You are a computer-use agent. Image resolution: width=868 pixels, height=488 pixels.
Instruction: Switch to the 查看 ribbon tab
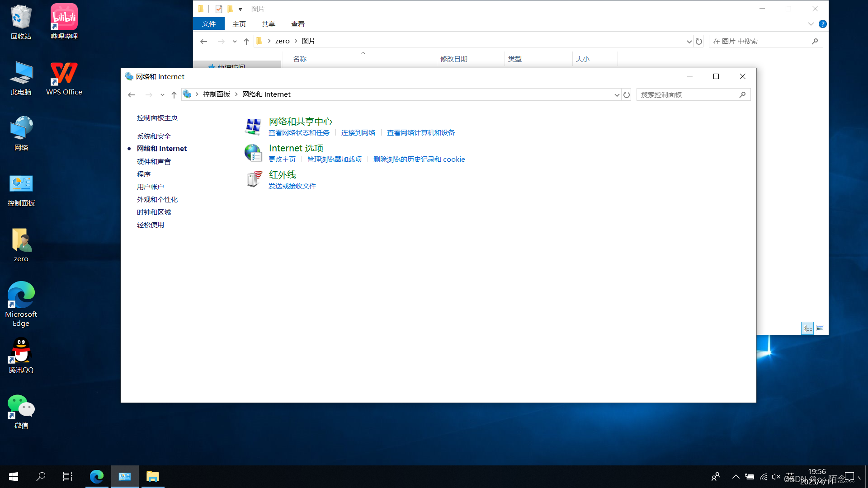pyautogui.click(x=297, y=24)
